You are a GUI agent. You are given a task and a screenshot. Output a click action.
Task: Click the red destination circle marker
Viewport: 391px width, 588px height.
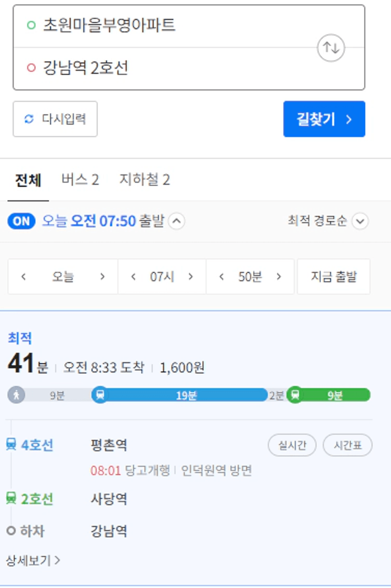(31, 69)
